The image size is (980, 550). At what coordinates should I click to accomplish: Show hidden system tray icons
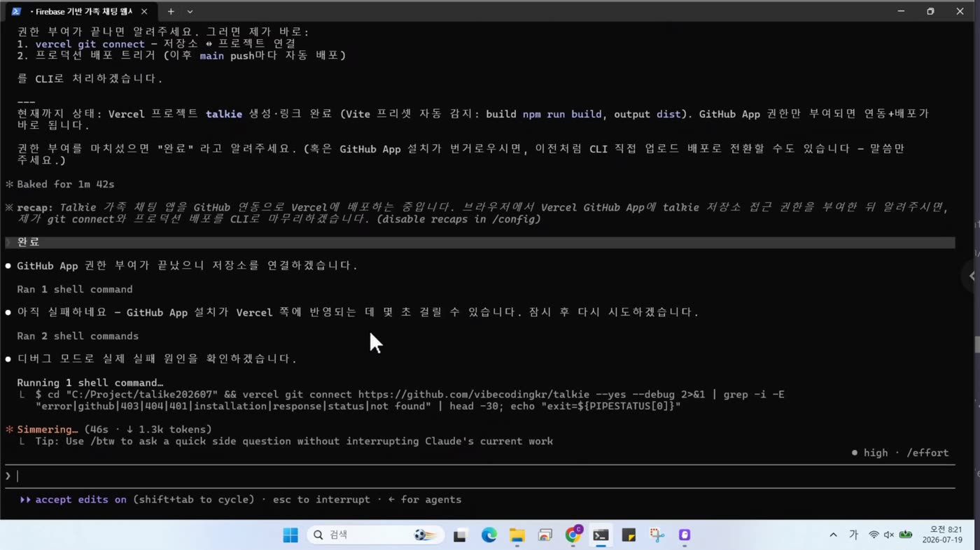click(x=833, y=535)
